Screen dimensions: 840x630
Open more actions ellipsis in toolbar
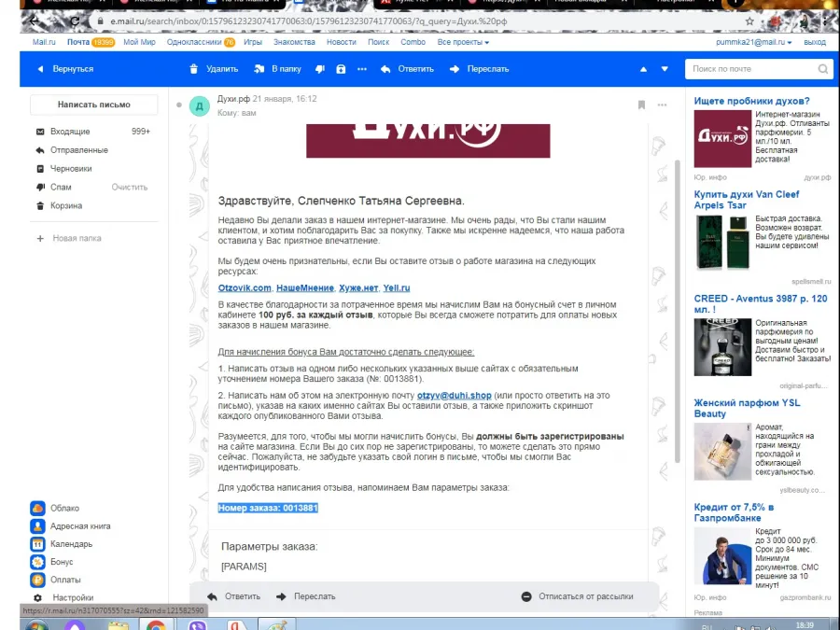(362, 69)
